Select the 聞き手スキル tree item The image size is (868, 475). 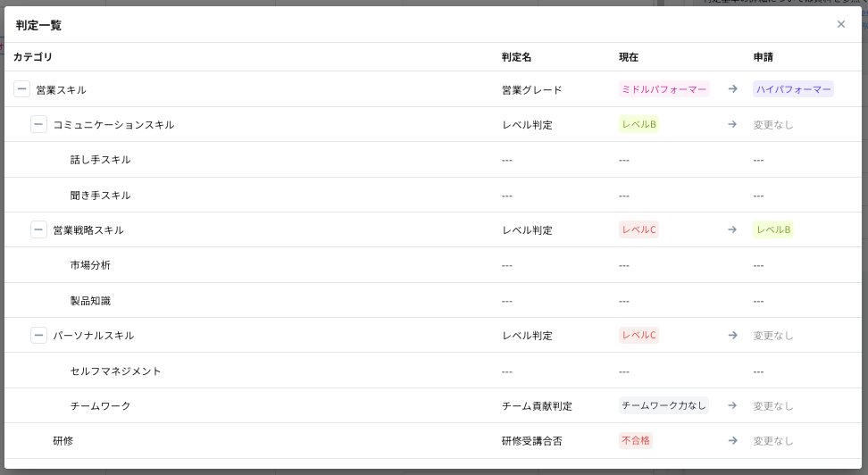[x=100, y=195]
